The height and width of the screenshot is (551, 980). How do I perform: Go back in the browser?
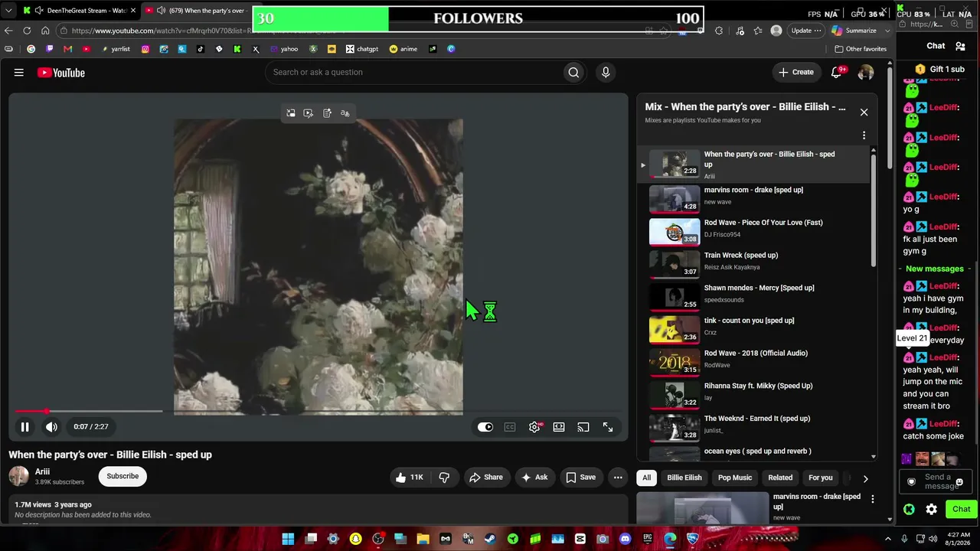8,31
